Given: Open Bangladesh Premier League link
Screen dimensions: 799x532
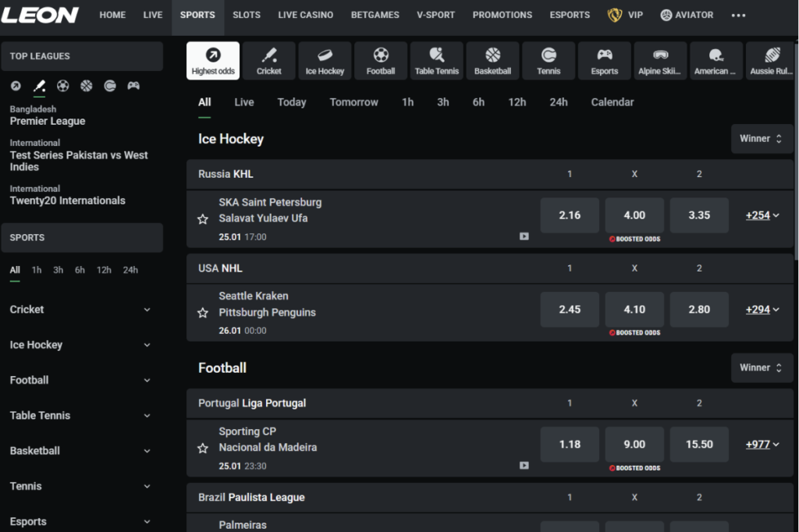Looking at the screenshot, I should pos(48,115).
